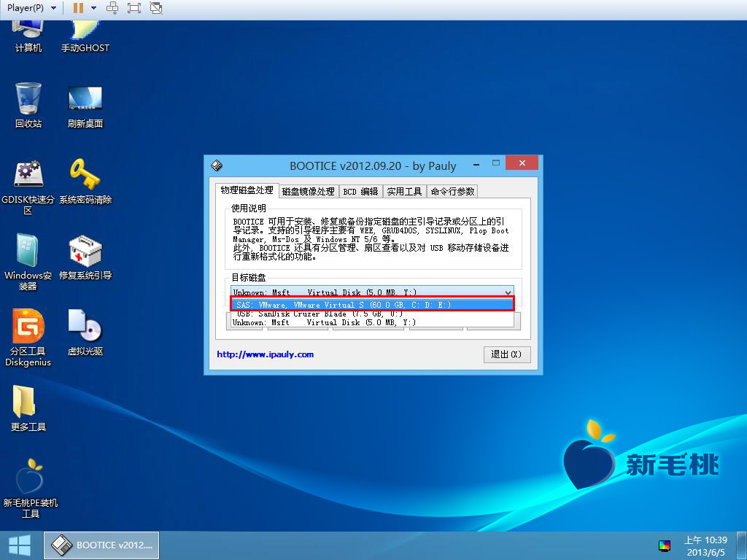Open the 回收站 recycle bin
Viewport: 747px width, 560px height.
pos(28,105)
